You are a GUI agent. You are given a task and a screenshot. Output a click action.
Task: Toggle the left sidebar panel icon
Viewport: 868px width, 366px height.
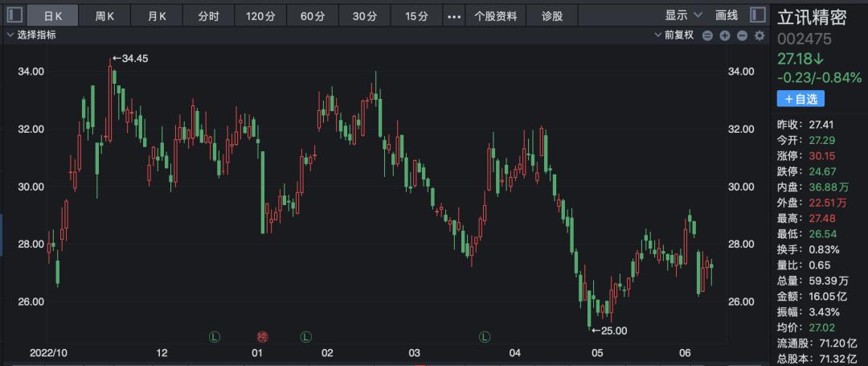click(x=12, y=15)
